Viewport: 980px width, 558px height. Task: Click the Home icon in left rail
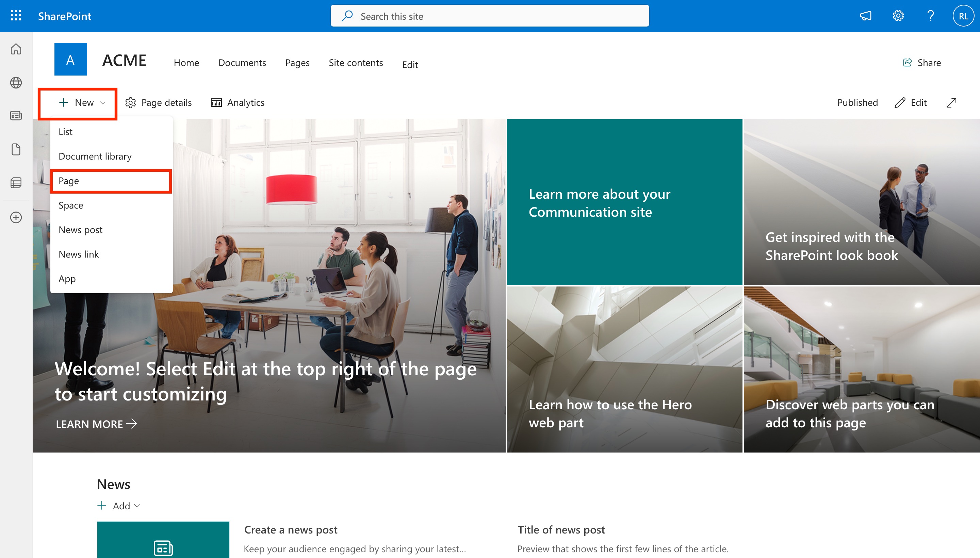click(16, 49)
